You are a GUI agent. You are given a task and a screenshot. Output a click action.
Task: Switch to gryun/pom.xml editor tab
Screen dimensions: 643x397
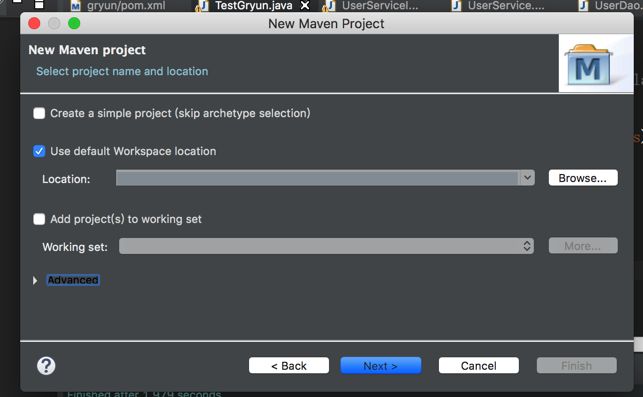coord(119,6)
